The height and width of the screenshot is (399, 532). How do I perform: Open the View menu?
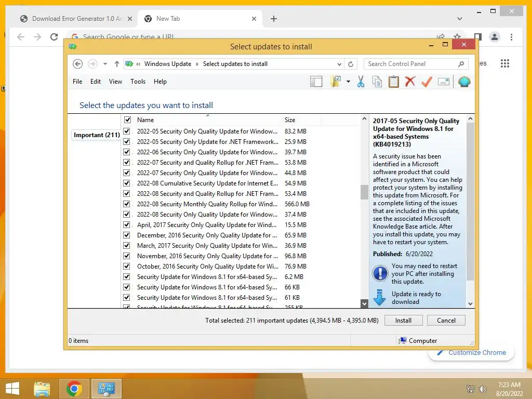[x=115, y=82]
